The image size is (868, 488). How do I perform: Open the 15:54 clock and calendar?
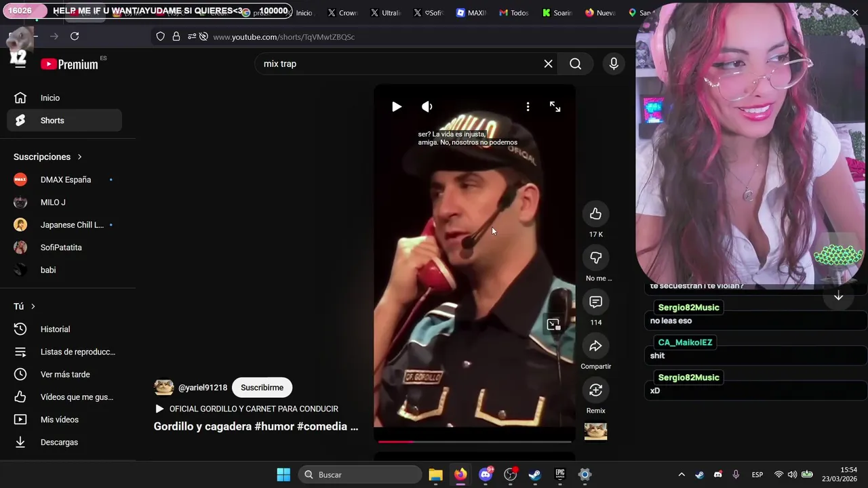[840, 474]
